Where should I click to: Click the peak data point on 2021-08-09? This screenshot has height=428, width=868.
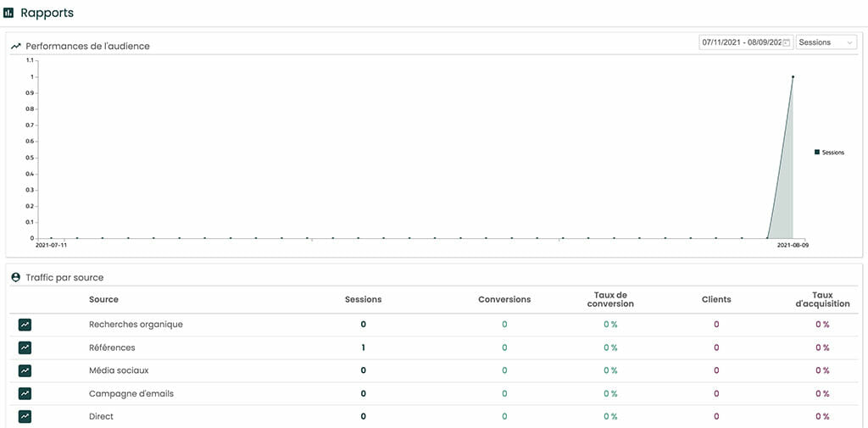tap(793, 77)
